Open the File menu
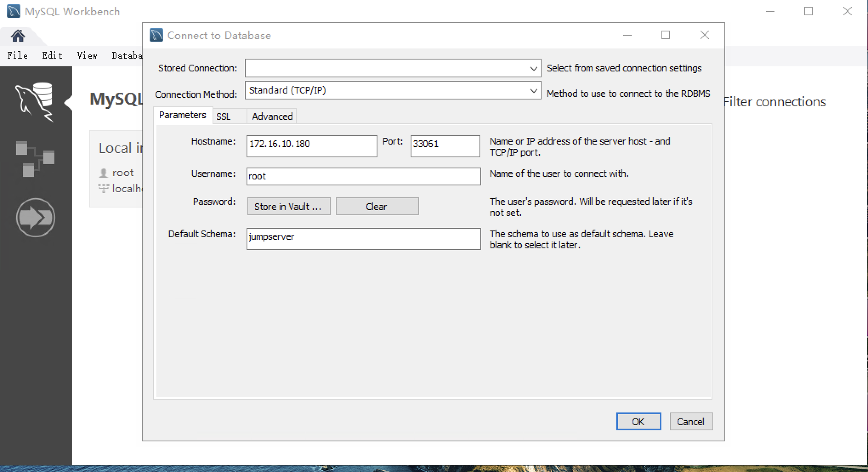The width and height of the screenshot is (868, 472). point(17,56)
